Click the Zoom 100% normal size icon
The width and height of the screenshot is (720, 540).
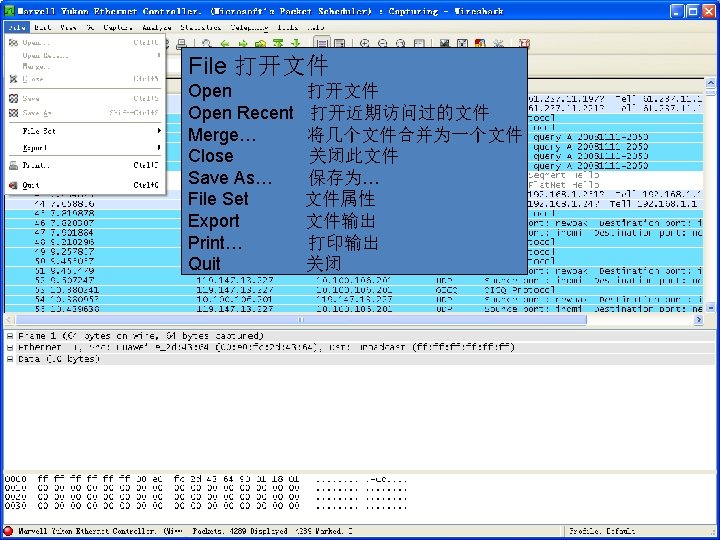click(x=400, y=44)
